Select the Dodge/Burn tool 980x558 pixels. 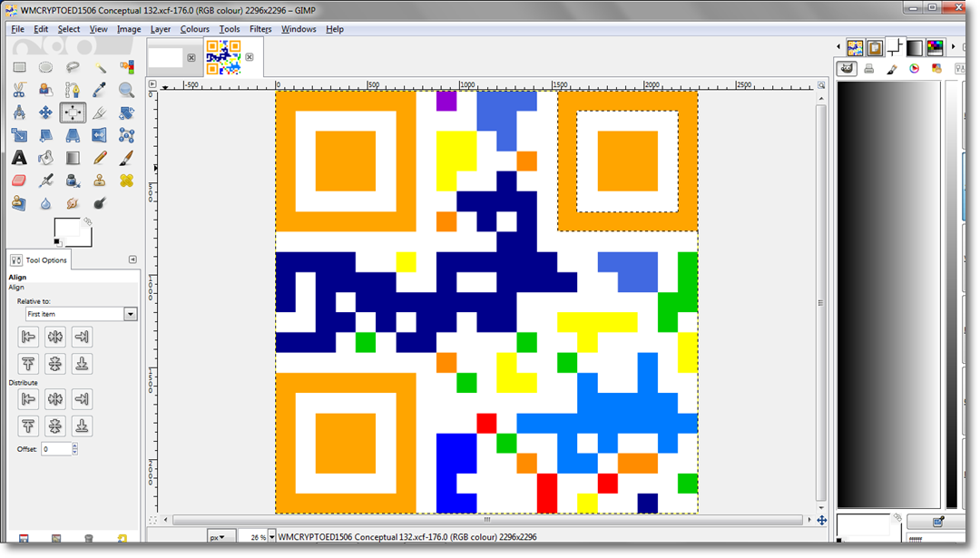[x=100, y=203]
